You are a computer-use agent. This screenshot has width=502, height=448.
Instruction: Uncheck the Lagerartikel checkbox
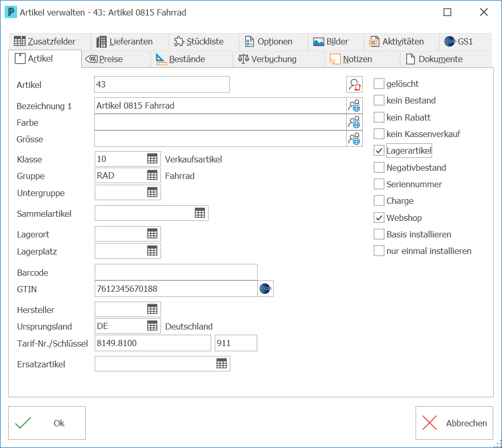(379, 151)
